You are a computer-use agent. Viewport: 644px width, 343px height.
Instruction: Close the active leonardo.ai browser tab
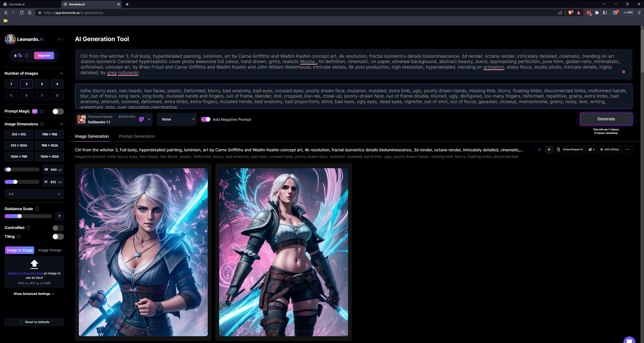(119, 4)
